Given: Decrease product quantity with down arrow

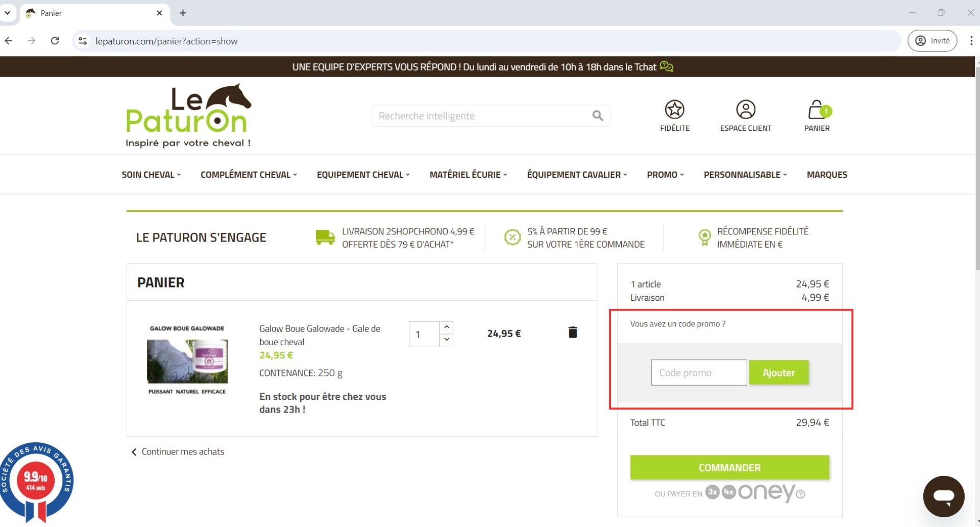Looking at the screenshot, I should coord(447,340).
